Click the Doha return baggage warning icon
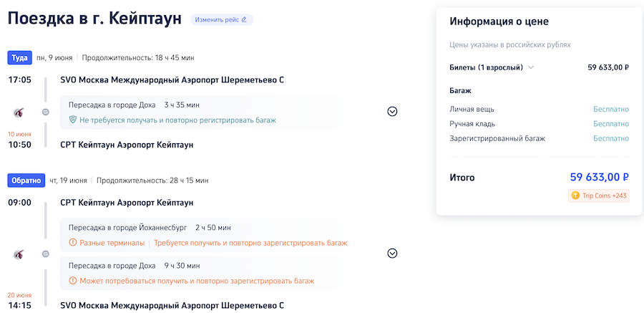Viewport: 644px width, 313px height. 73,281
